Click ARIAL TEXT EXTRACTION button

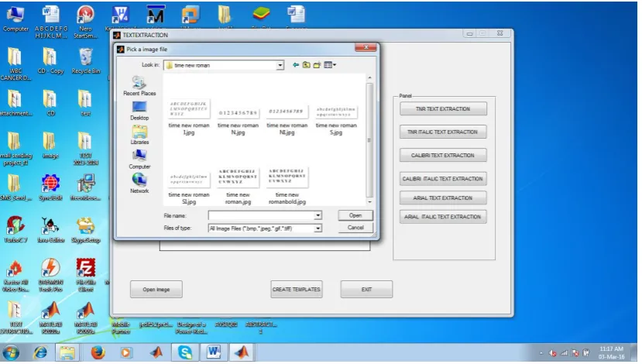click(443, 197)
